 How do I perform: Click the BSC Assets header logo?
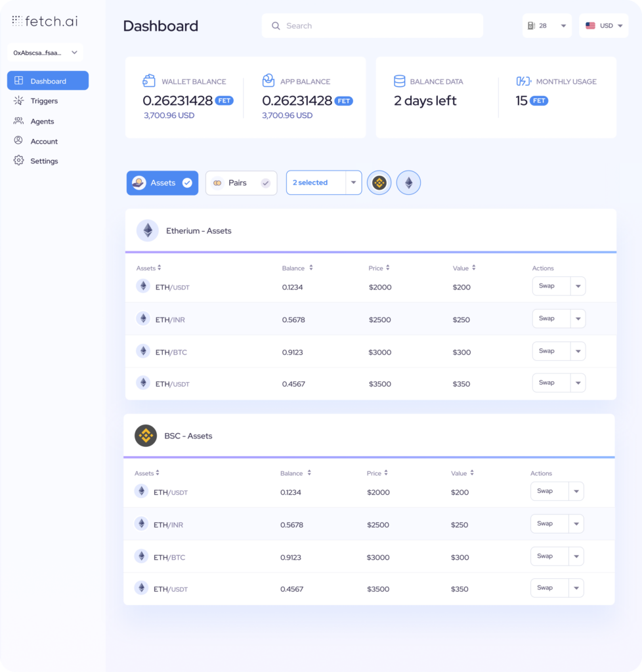point(146,436)
